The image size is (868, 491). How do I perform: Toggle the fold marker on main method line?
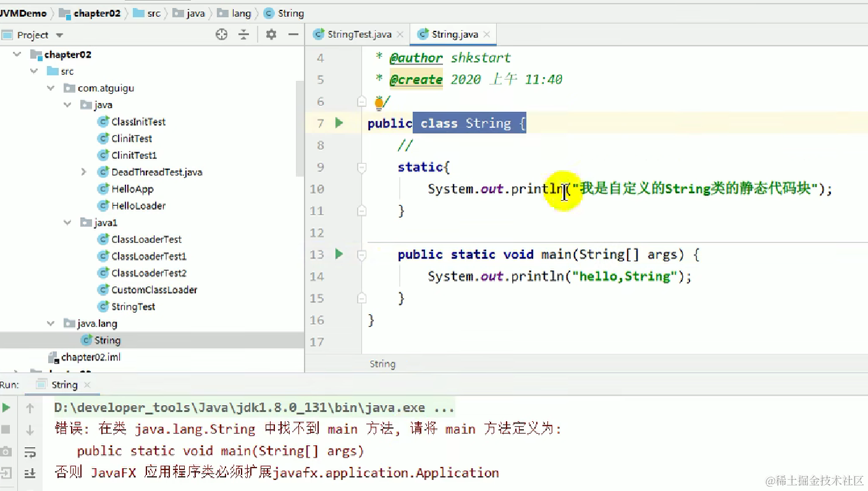[x=362, y=255]
